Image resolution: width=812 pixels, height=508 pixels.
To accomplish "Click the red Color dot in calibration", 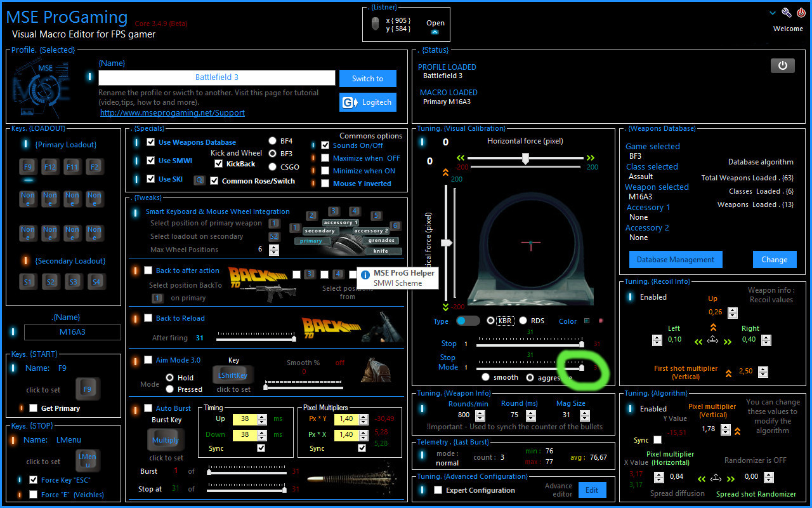I will (x=601, y=321).
